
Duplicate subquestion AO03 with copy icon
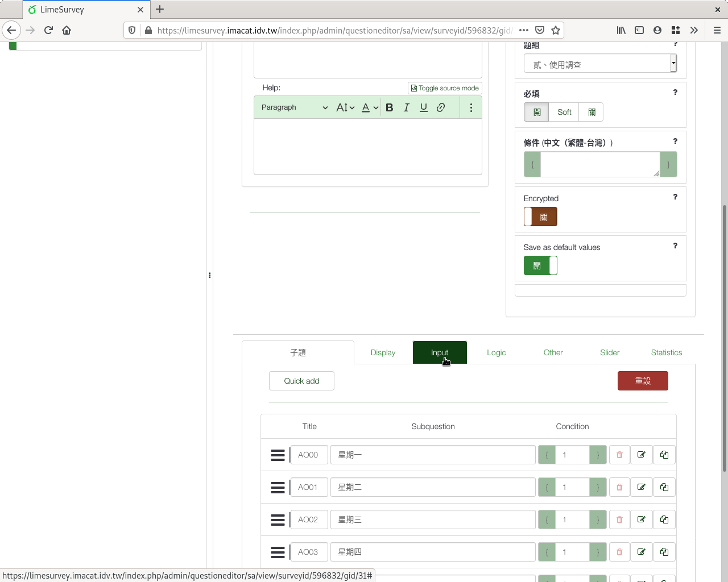point(664,552)
